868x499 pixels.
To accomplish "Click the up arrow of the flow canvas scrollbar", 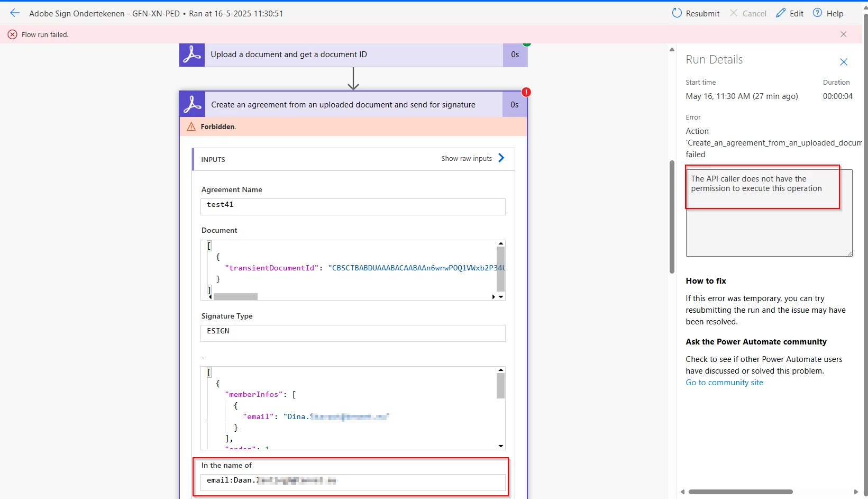I will coord(672,50).
